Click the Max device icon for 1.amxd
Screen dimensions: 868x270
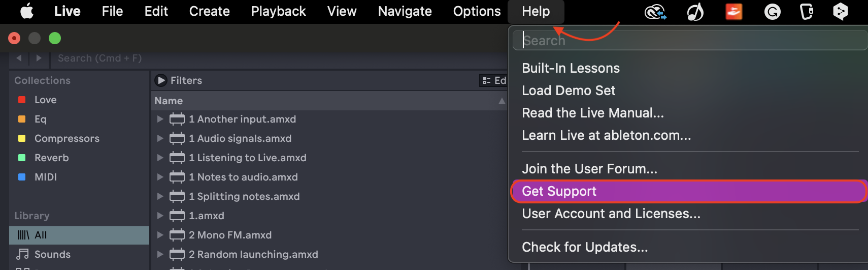[x=177, y=216]
